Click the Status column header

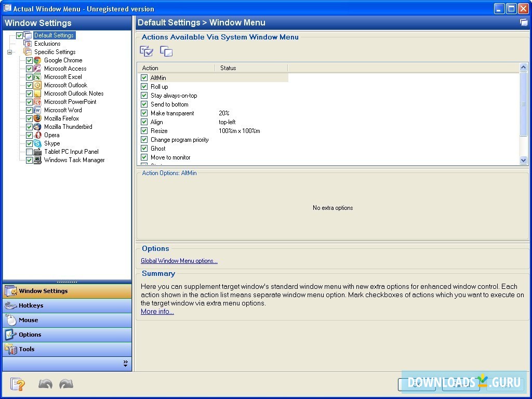coord(228,68)
